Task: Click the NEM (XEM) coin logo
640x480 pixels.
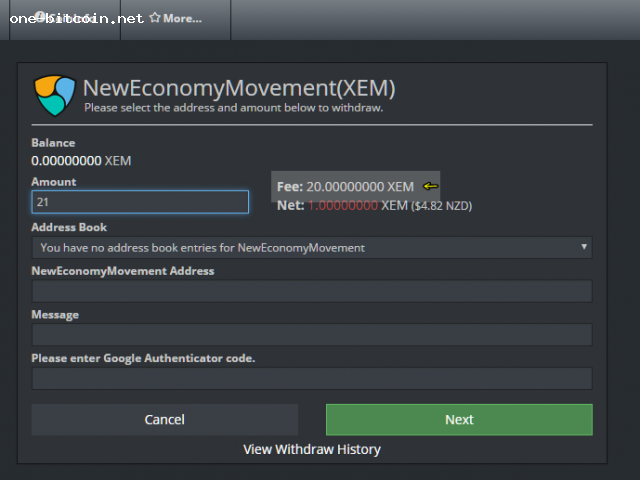Action: coord(55,96)
